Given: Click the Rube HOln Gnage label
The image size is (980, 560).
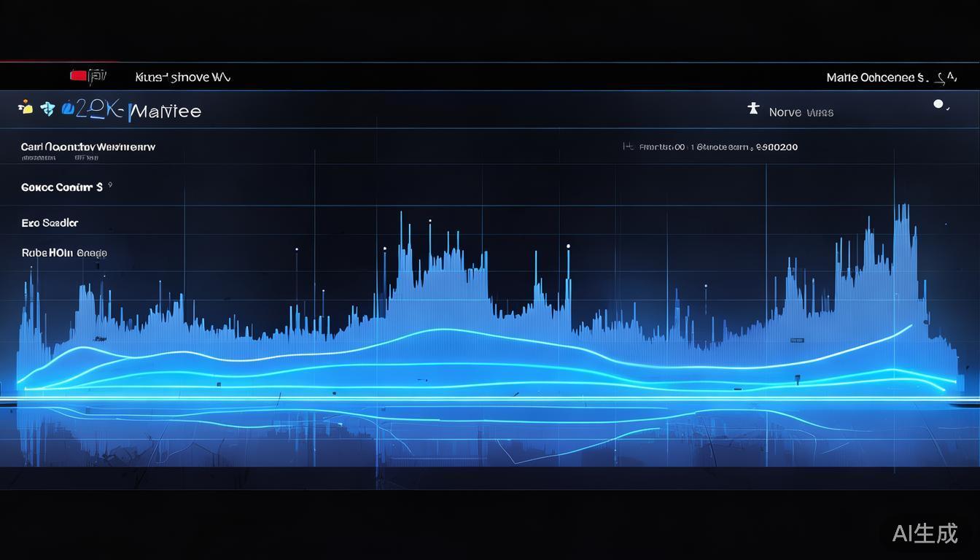Looking at the screenshot, I should pyautogui.click(x=64, y=253).
